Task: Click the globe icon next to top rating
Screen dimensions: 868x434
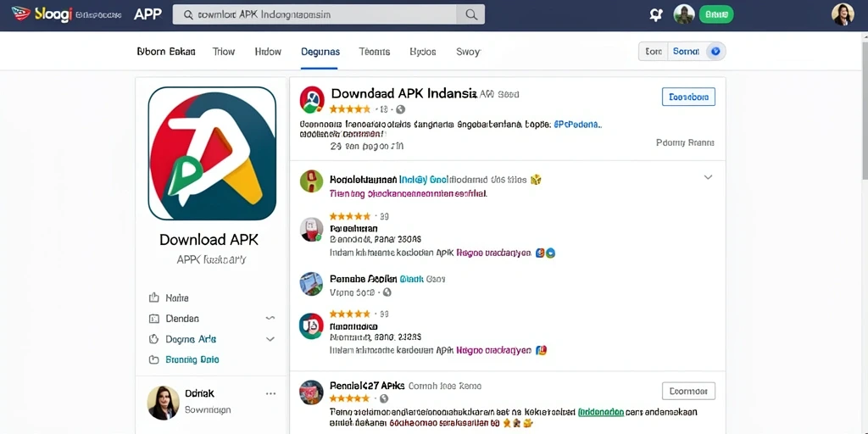Action: tap(400, 109)
